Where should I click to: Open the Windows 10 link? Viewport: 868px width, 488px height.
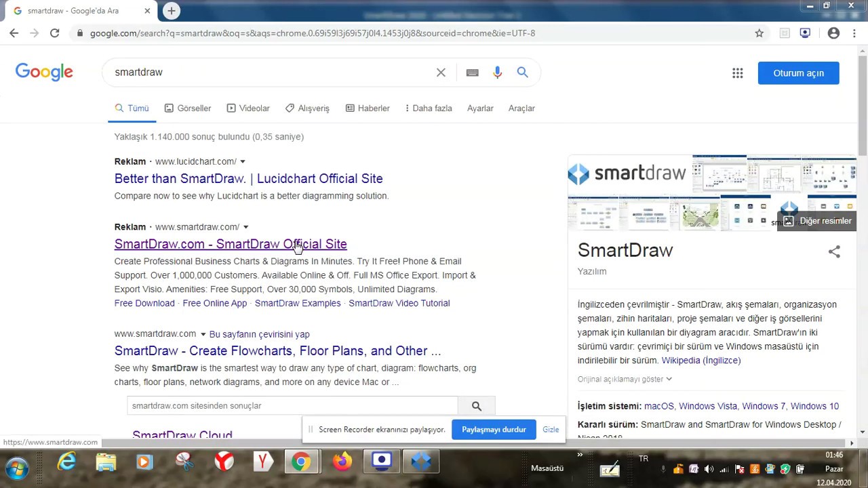[x=814, y=407]
